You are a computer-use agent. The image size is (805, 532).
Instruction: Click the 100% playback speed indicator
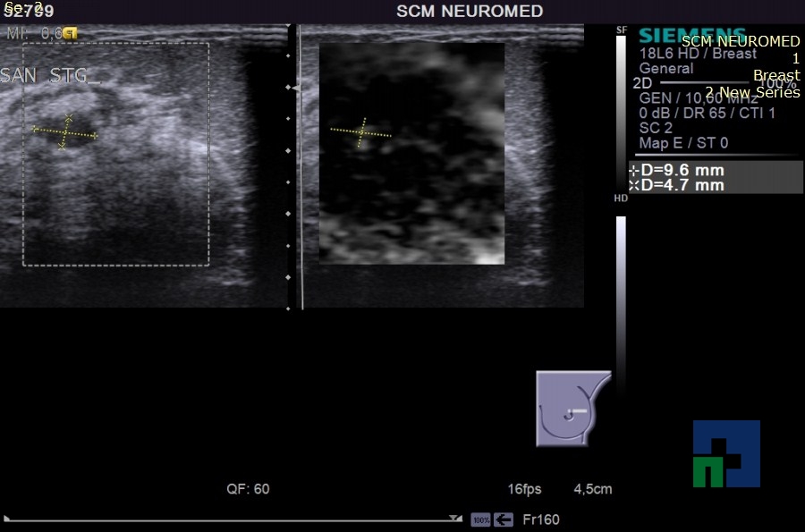pos(480,519)
